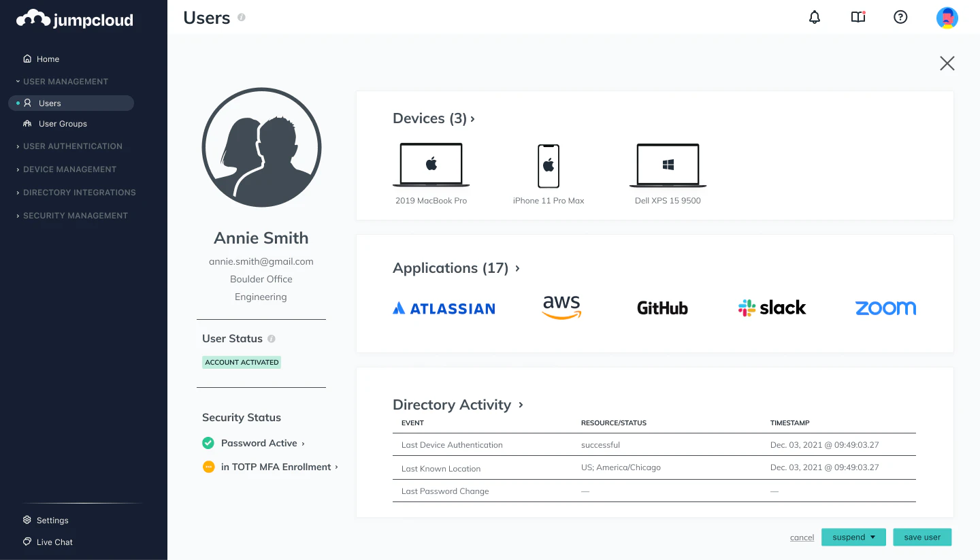Image resolution: width=980 pixels, height=560 pixels.
Task: Click the save user button
Action: click(x=922, y=537)
